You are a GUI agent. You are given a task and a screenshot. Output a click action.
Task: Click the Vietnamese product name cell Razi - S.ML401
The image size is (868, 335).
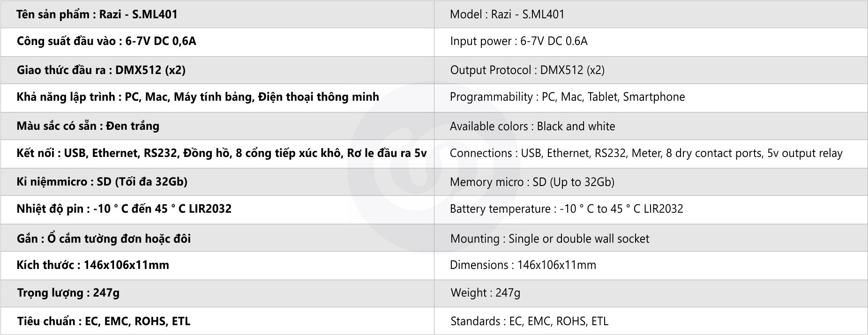pyautogui.click(x=97, y=14)
